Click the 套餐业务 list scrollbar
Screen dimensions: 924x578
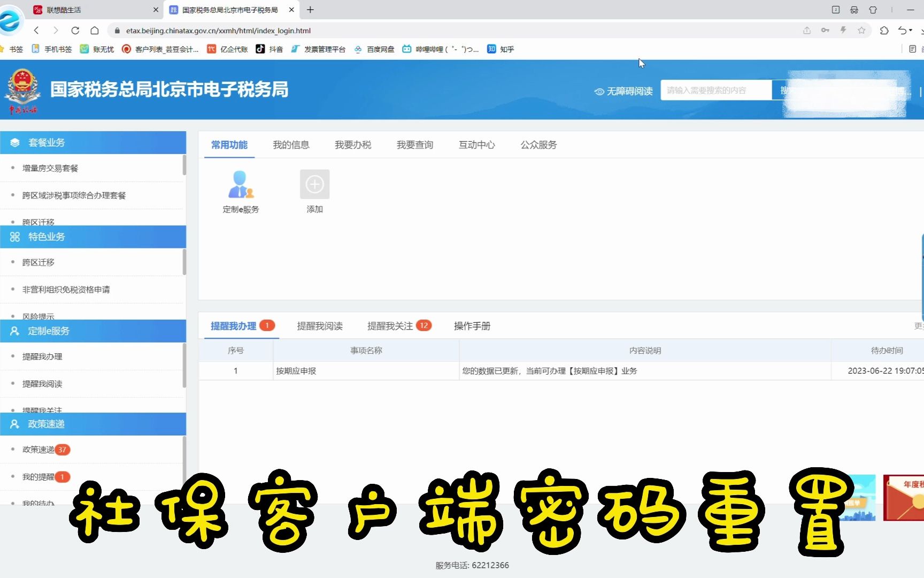tap(184, 165)
